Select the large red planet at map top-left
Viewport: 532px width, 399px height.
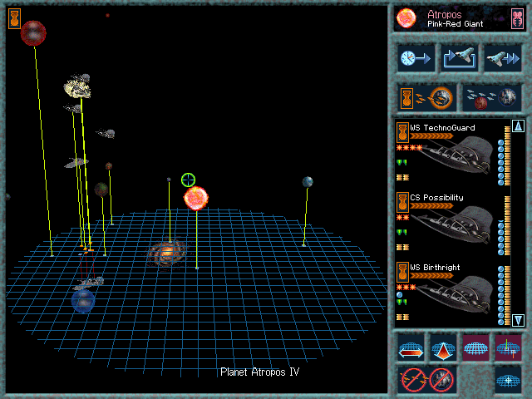click(x=33, y=33)
